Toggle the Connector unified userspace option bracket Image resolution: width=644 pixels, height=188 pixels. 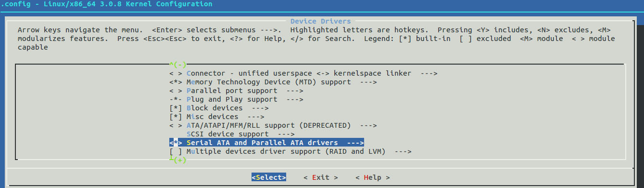pos(176,73)
